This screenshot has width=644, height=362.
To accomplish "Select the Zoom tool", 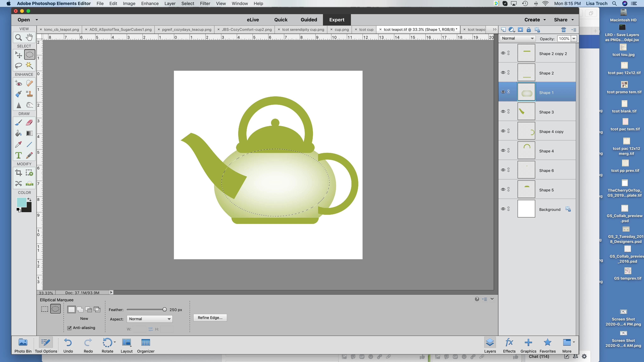I will click(x=19, y=38).
